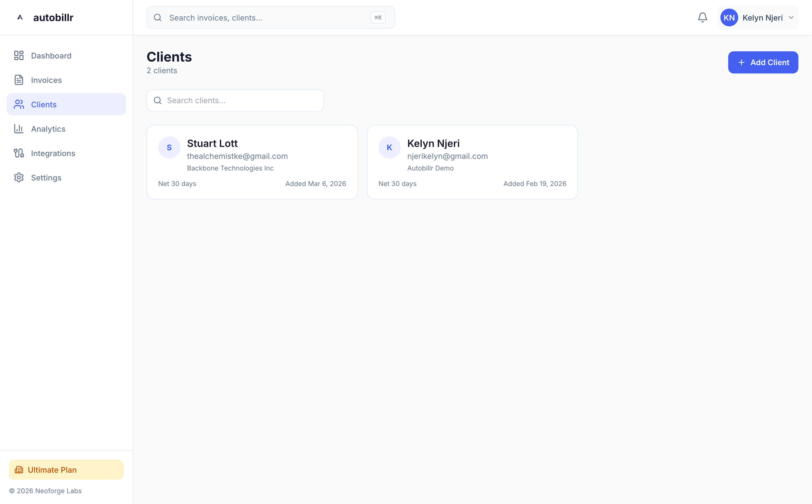Go to the Invoices page
The width and height of the screenshot is (812, 504).
(x=46, y=80)
